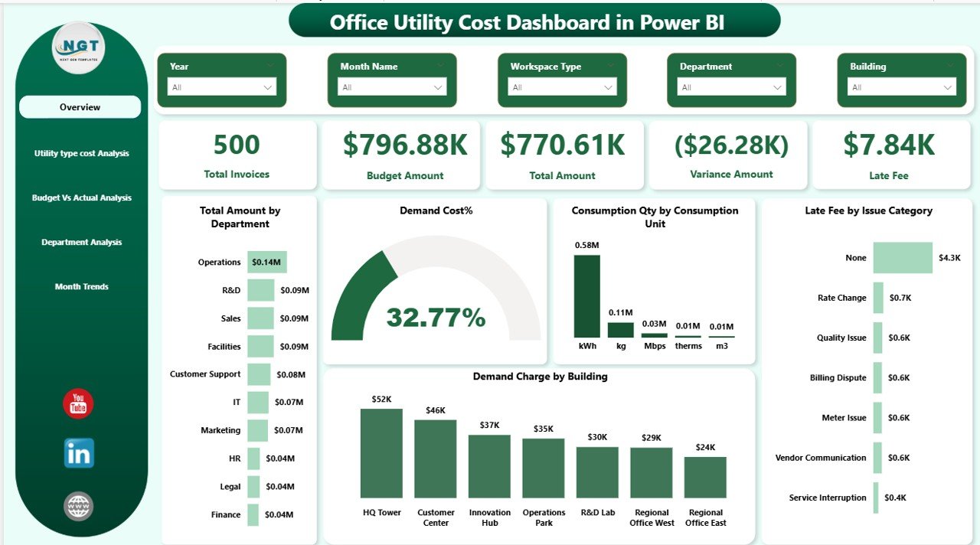Open the Month Name dropdown

point(391,87)
